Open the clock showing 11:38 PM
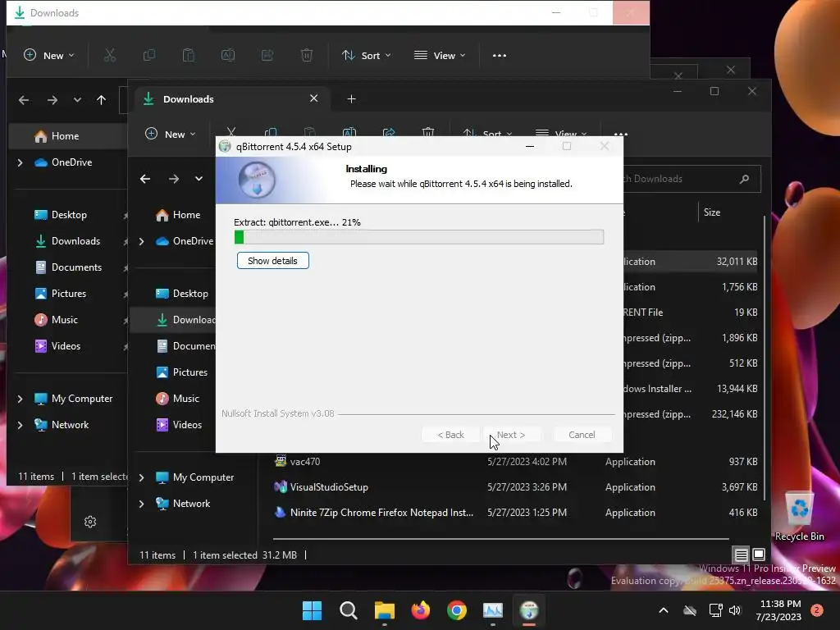The image size is (840, 630). pyautogui.click(x=779, y=610)
